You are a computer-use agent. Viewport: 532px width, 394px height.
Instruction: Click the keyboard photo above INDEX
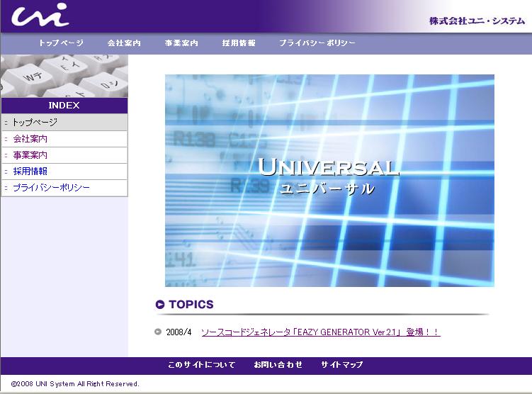click(64, 76)
